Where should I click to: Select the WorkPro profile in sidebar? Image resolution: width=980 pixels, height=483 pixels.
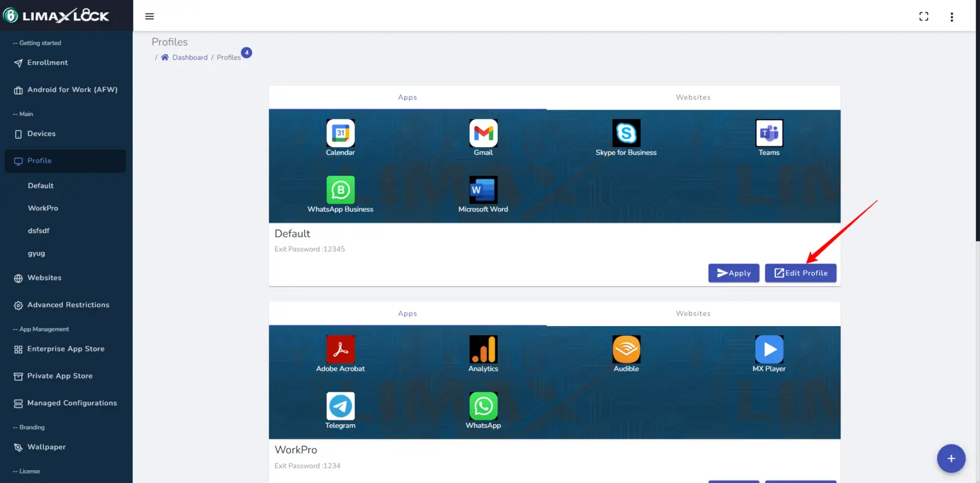[x=43, y=208]
